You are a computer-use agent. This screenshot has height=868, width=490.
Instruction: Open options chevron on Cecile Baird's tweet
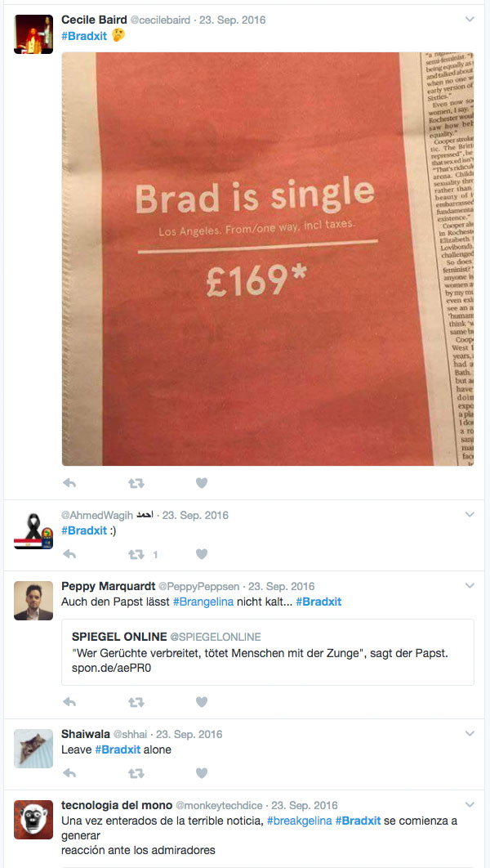(470, 20)
